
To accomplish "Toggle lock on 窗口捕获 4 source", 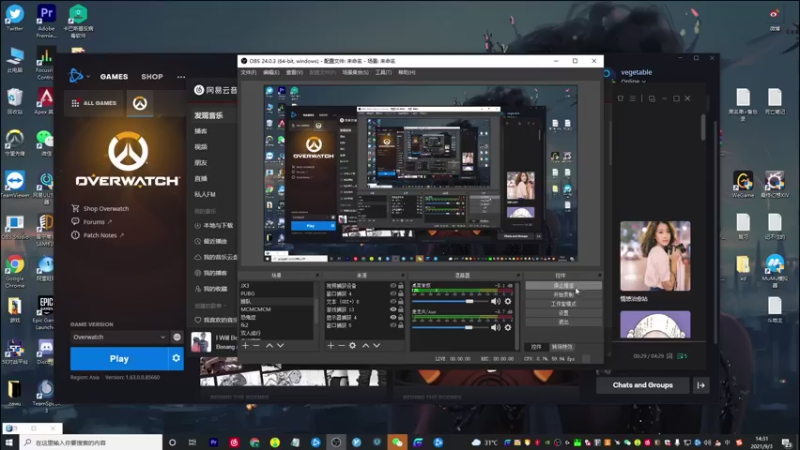I will (401, 293).
